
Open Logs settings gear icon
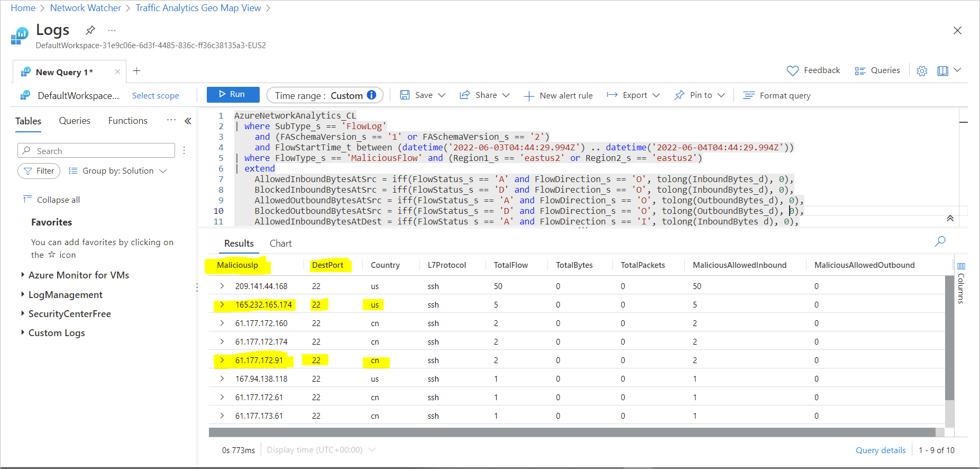922,71
